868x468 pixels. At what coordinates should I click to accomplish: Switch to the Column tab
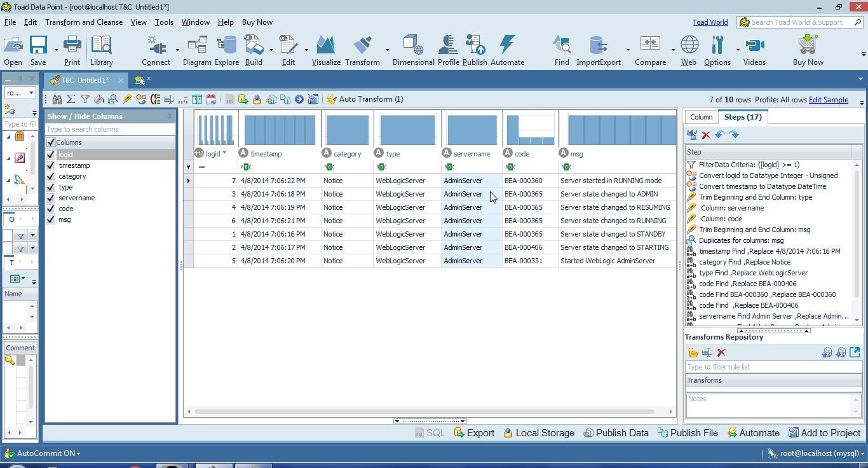[702, 117]
